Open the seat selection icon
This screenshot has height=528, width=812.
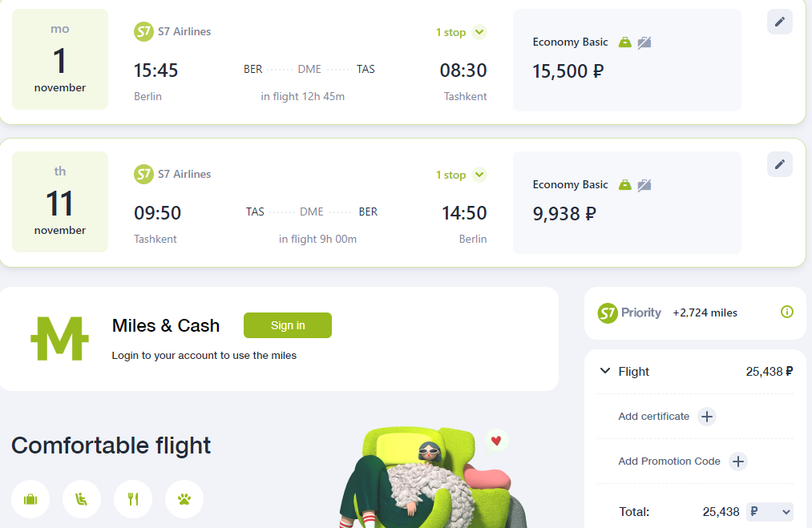point(81,499)
